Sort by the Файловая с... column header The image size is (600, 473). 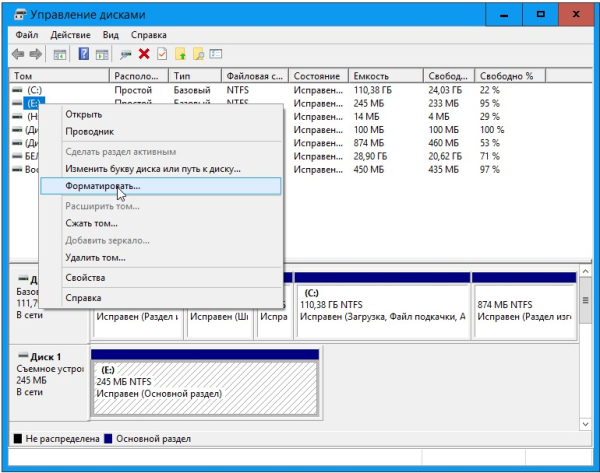pos(255,76)
